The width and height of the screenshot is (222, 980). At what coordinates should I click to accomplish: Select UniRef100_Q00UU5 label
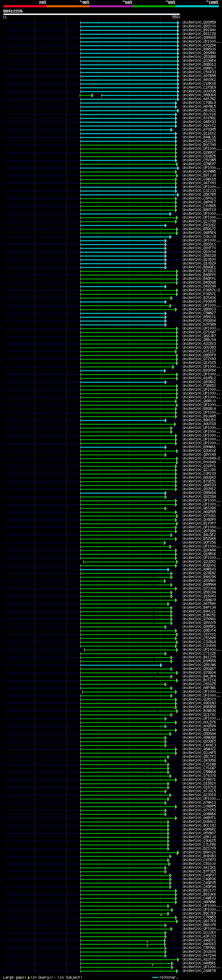(199, 92)
